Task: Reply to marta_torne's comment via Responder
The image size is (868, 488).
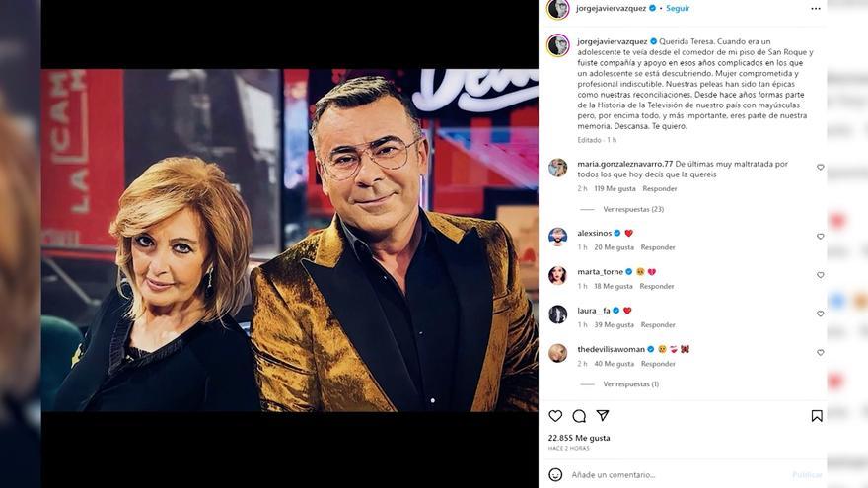Action: click(x=657, y=286)
